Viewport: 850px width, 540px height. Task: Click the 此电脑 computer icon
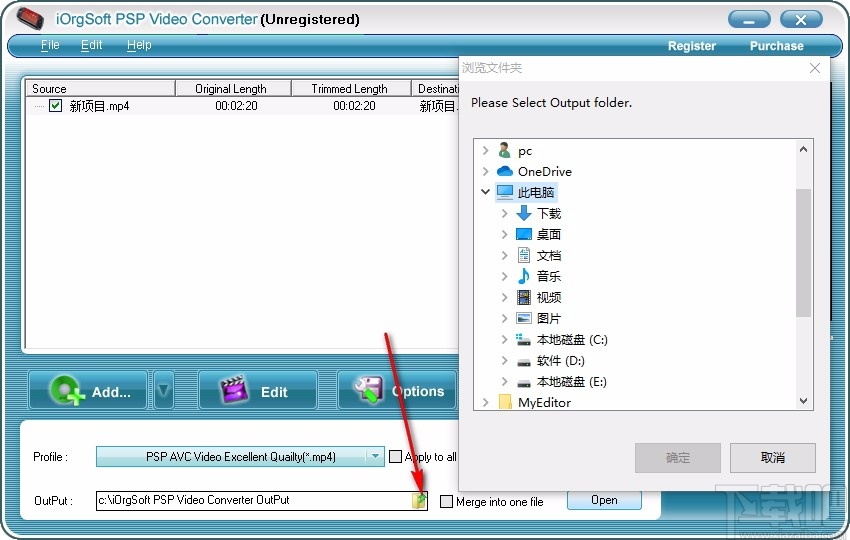(505, 192)
